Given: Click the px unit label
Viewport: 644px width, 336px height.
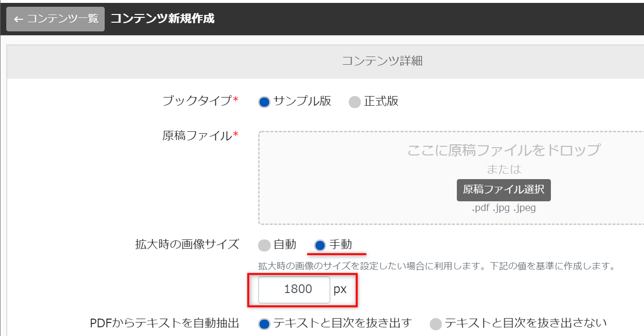Looking at the screenshot, I should pos(340,290).
